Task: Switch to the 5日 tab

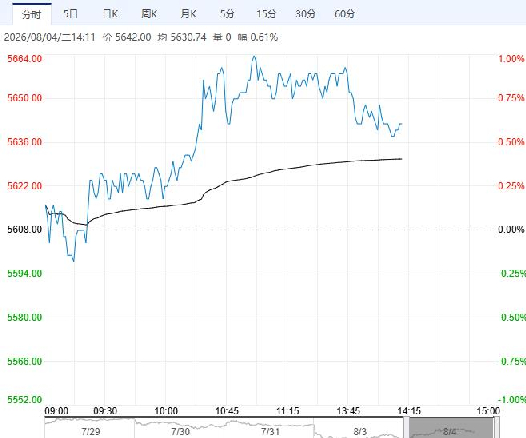Action: click(x=71, y=14)
